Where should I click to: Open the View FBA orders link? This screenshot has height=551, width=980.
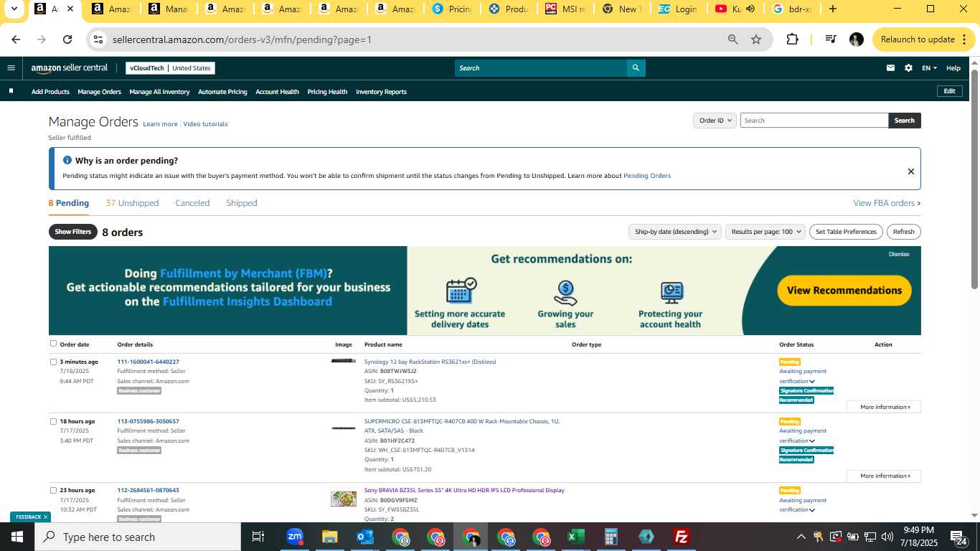tap(887, 203)
